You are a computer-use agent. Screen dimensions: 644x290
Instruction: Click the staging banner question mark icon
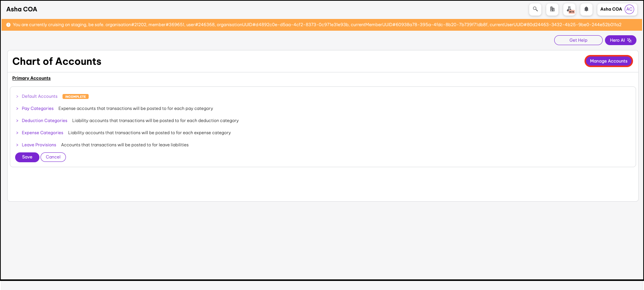(x=8, y=25)
